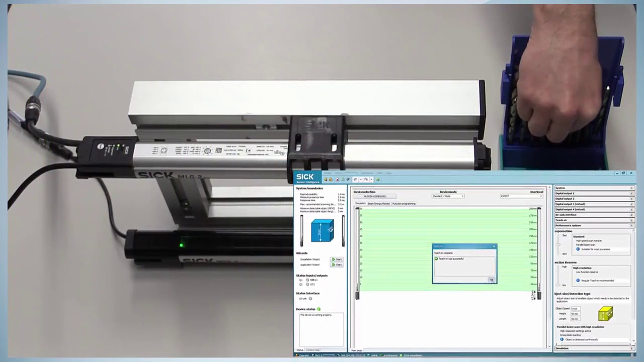Open the undo arrow dropdown
The image size is (644, 362).
point(360,179)
